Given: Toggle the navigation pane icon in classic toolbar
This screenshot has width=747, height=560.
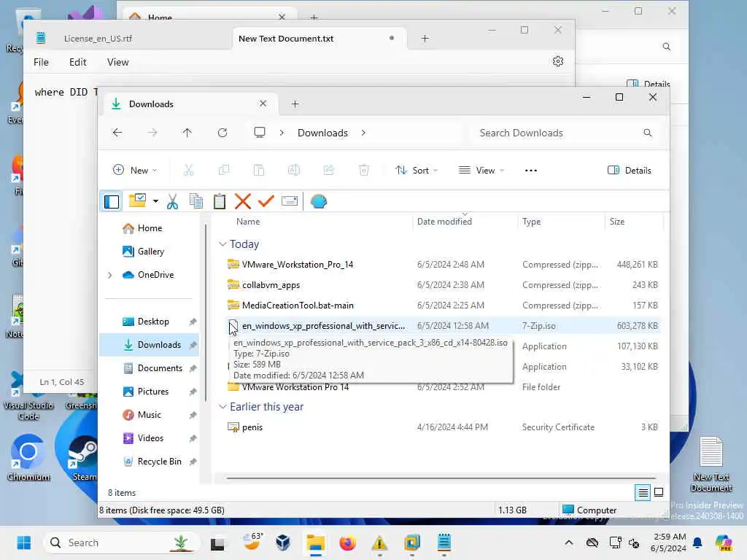Looking at the screenshot, I should coord(112,201).
